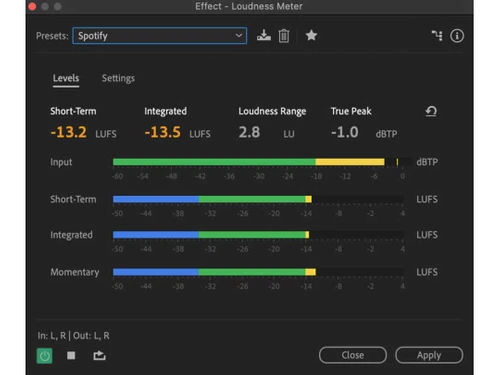Reset meter readings circular arrow icon

coord(431,111)
